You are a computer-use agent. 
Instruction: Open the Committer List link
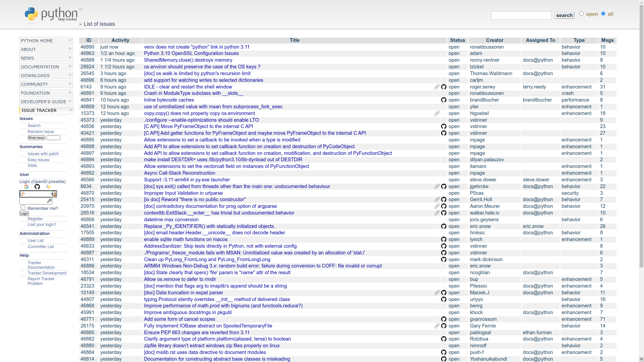pos(41,247)
